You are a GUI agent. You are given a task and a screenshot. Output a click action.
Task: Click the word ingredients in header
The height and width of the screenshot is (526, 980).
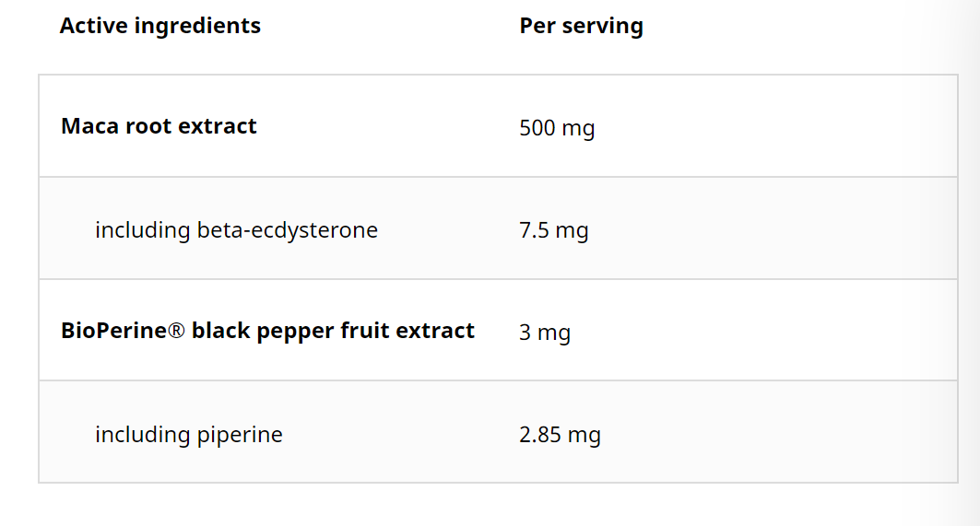point(197,27)
